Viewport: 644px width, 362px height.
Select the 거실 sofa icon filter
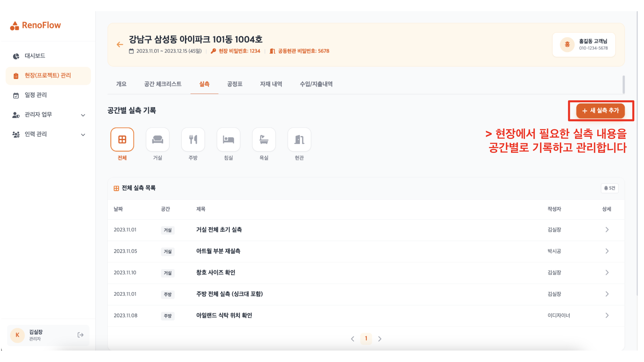[157, 140]
